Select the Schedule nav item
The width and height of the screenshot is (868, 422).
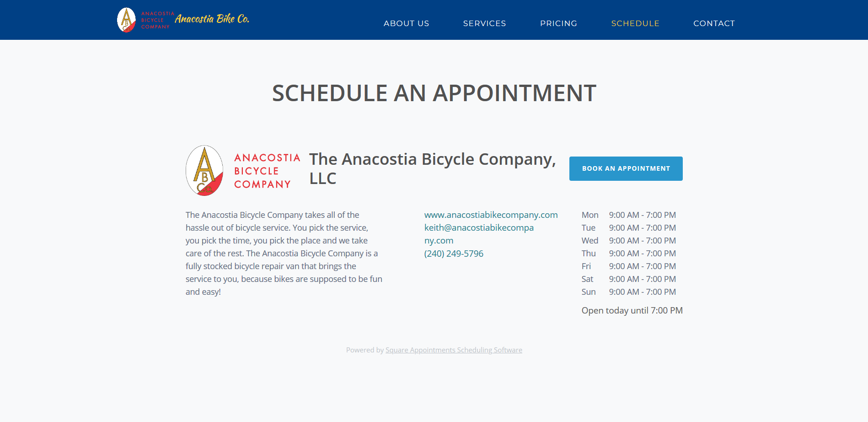tap(635, 23)
